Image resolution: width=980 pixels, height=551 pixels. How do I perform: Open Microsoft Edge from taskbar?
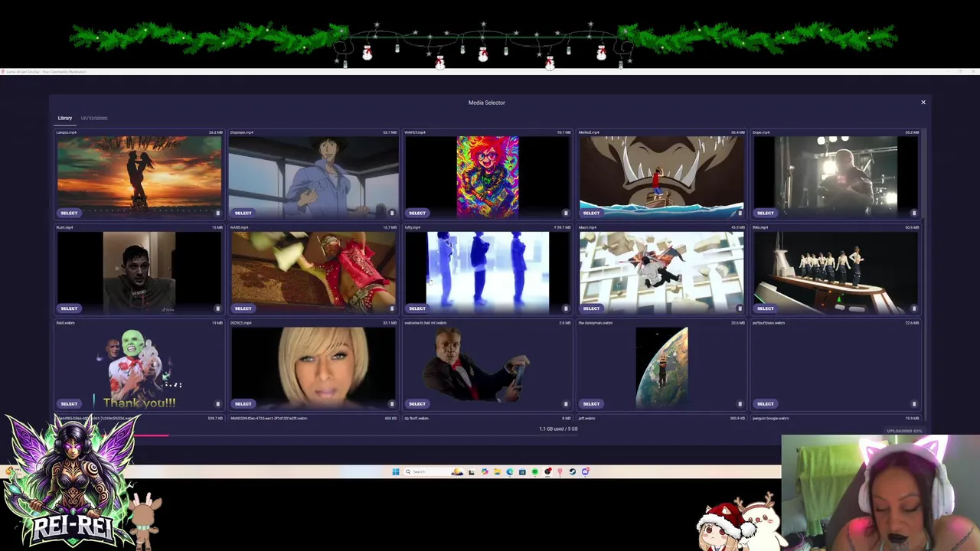(x=510, y=471)
